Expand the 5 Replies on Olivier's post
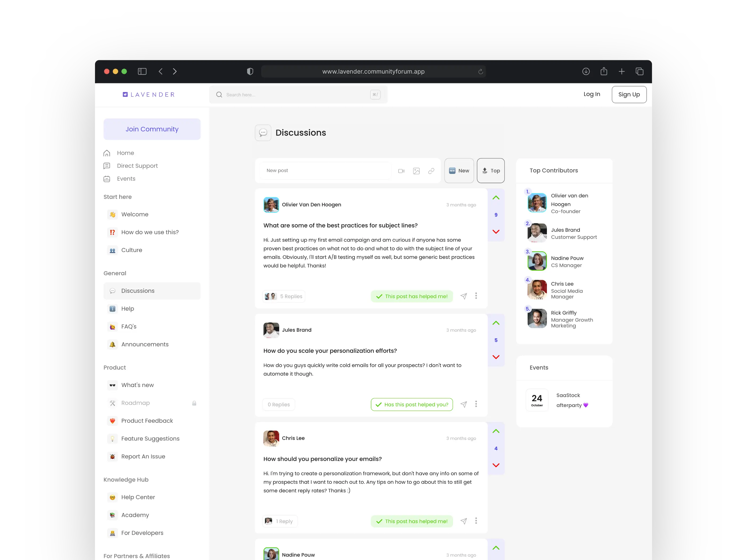 coord(284,296)
